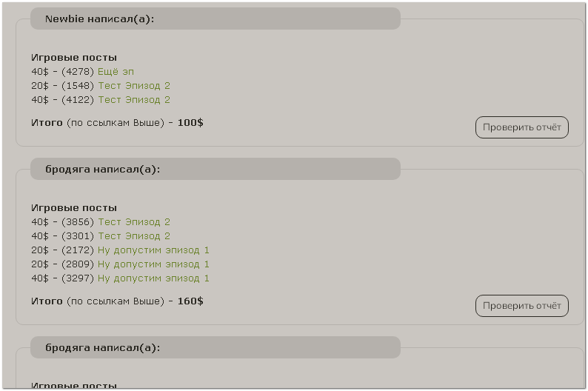Open "Тест Эпизод 2" link for post 3856

[134, 222]
